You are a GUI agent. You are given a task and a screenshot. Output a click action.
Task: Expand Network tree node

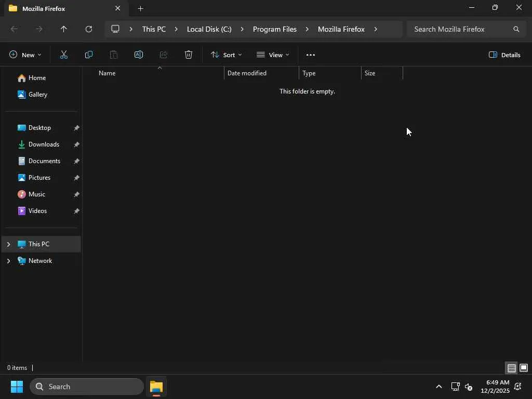coord(8,261)
